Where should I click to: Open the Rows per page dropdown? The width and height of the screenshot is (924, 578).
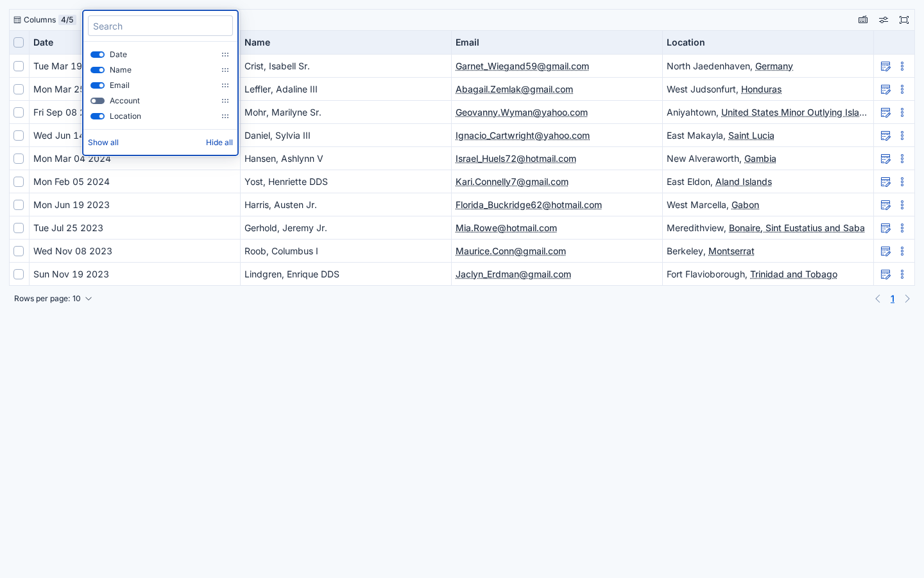pyautogui.click(x=53, y=299)
